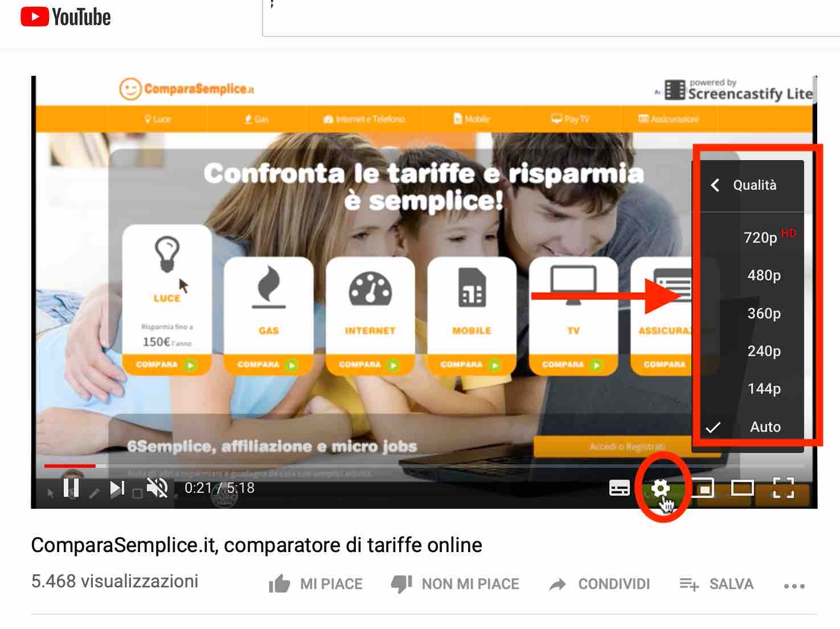This screenshot has width=840, height=629.
Task: Skip to the next video
Action: pyautogui.click(x=117, y=488)
